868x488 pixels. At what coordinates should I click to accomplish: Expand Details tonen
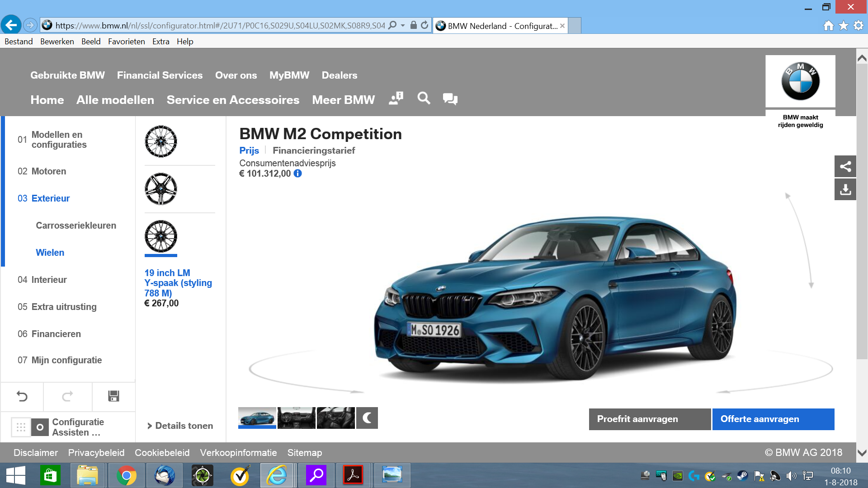[180, 426]
